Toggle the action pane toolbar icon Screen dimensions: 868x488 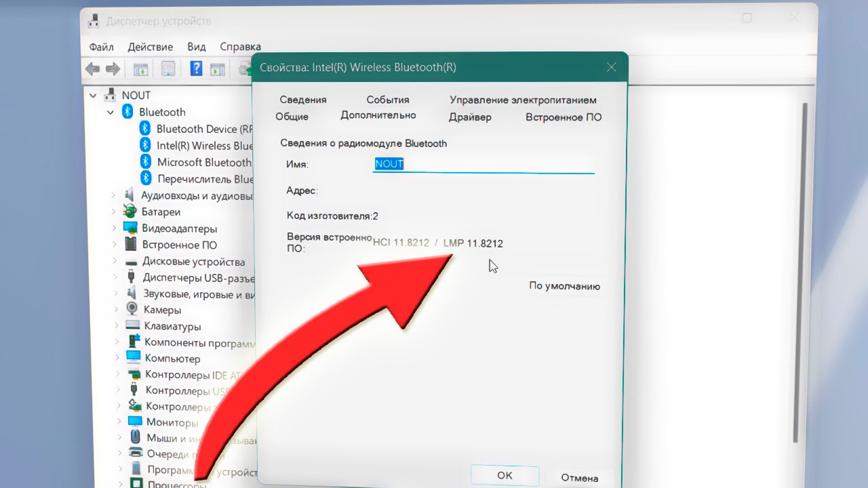click(x=217, y=68)
